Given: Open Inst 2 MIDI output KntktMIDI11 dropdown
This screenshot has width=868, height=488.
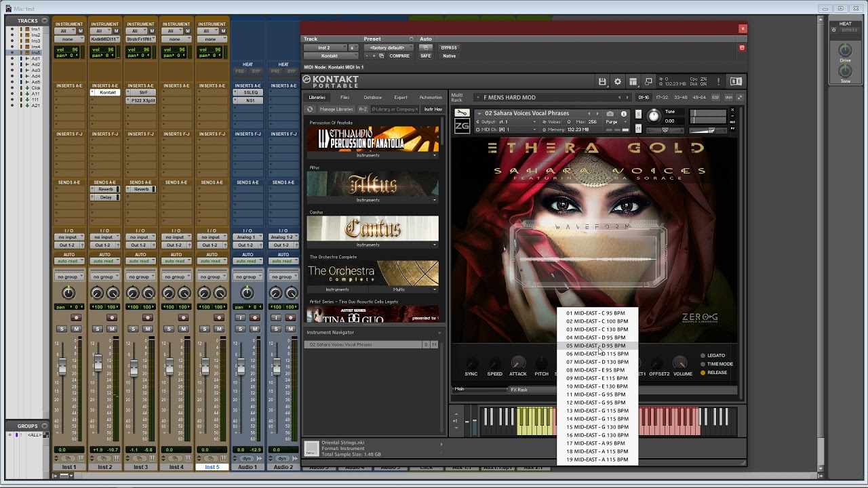Looking at the screenshot, I should (x=104, y=39).
